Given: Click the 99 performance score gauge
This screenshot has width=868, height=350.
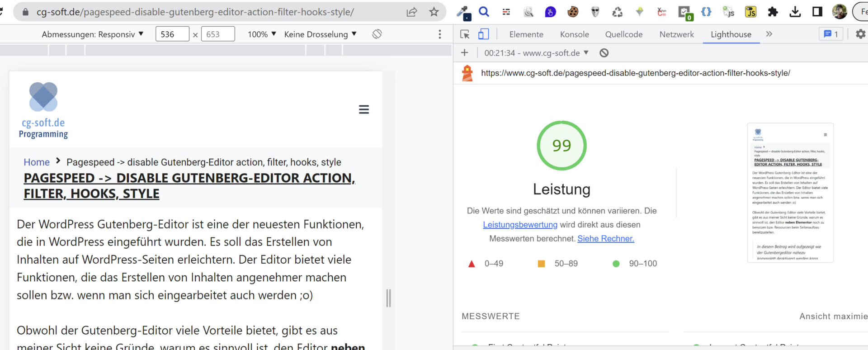Looking at the screenshot, I should 561,146.
